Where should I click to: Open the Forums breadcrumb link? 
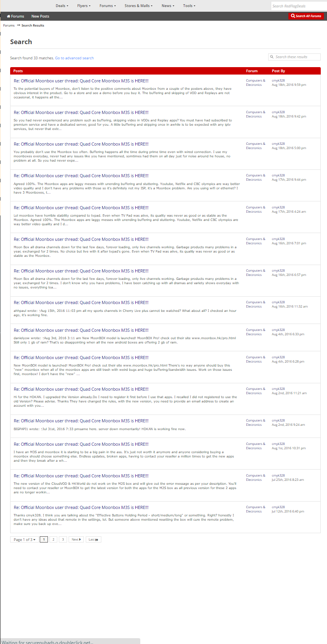(x=9, y=25)
